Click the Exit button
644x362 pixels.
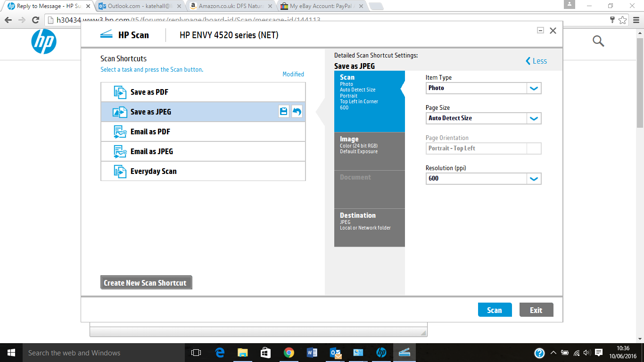point(536,310)
